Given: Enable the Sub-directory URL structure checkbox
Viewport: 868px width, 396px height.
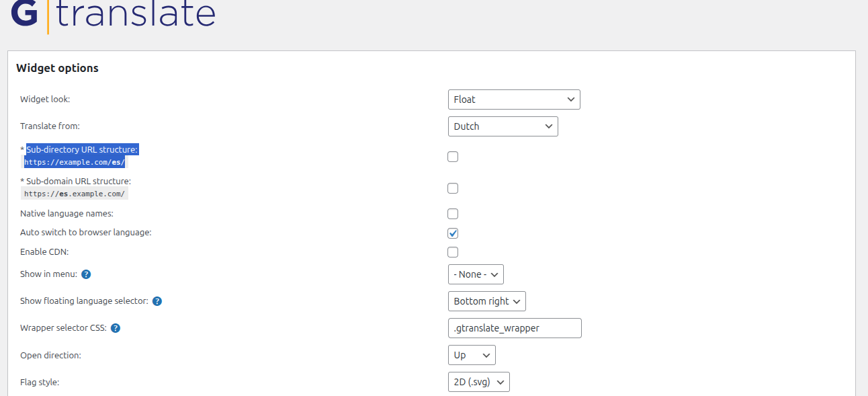Looking at the screenshot, I should [x=452, y=156].
